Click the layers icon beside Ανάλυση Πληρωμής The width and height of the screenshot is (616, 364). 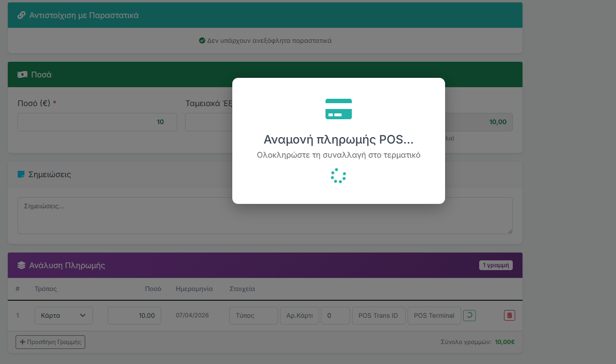(21, 265)
